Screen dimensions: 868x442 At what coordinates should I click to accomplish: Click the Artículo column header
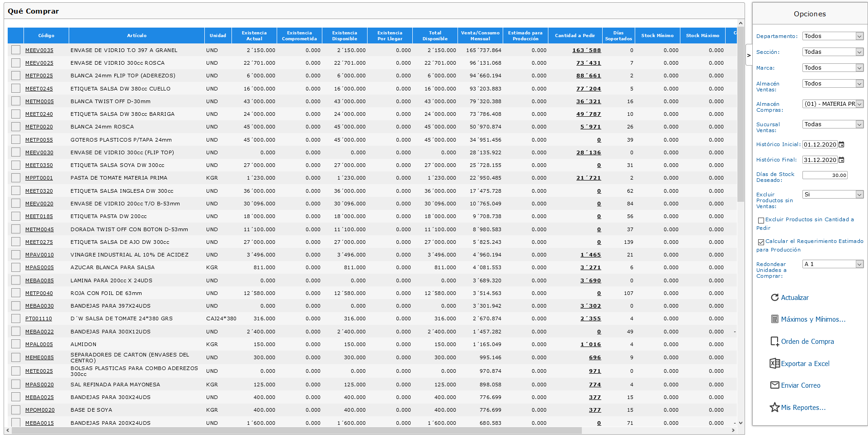coord(137,36)
